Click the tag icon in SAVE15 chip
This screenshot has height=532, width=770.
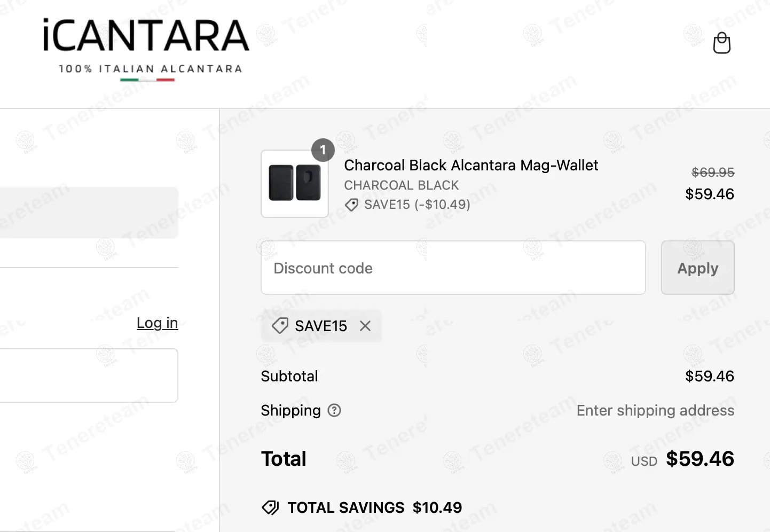tap(280, 326)
